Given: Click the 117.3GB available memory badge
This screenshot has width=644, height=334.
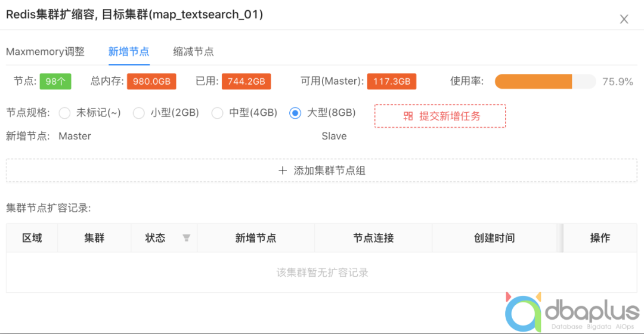Looking at the screenshot, I should [392, 81].
